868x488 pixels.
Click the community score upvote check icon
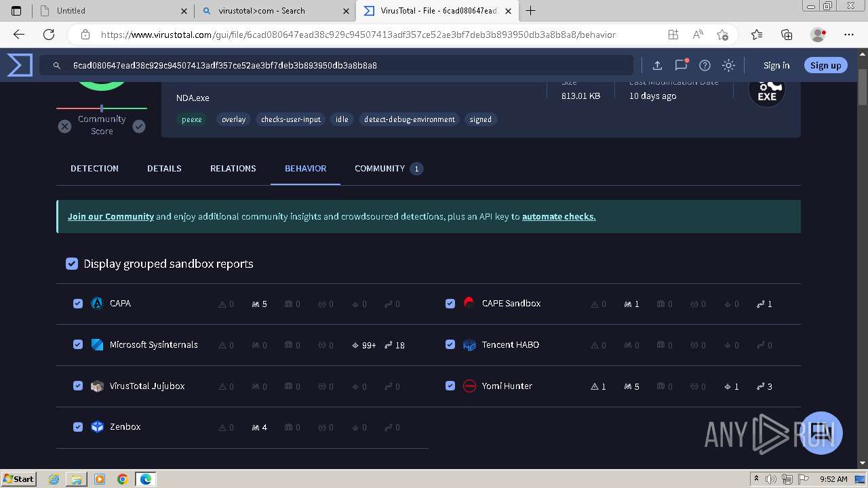[139, 126]
